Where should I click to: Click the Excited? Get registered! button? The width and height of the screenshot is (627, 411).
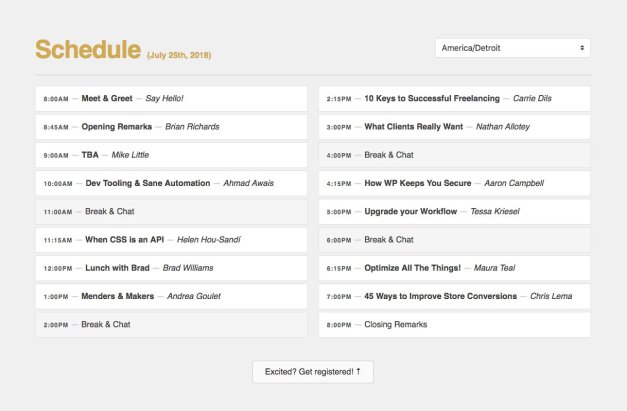[312, 371]
